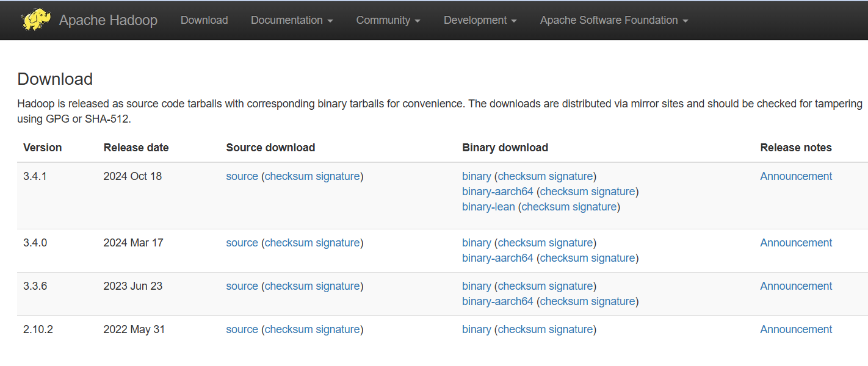Expand the Community dropdown menu
The image size is (868, 366).
pos(388,20)
